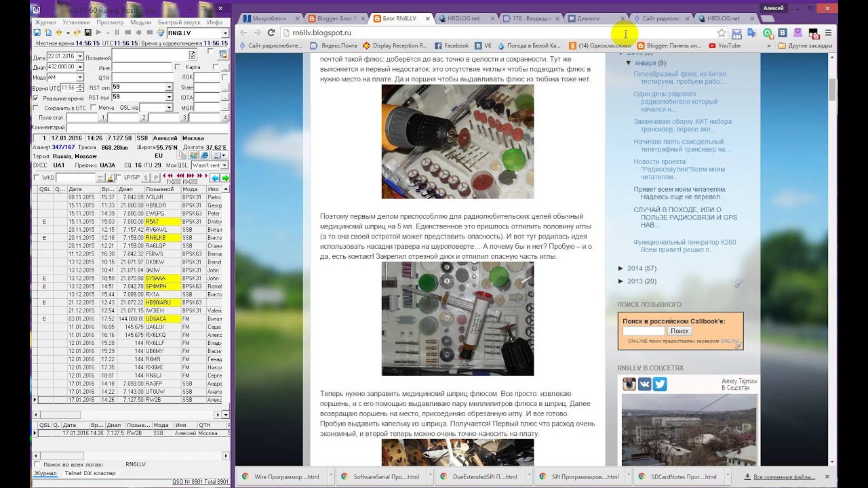Tick the checkbox next to ЛОК field

224,78
